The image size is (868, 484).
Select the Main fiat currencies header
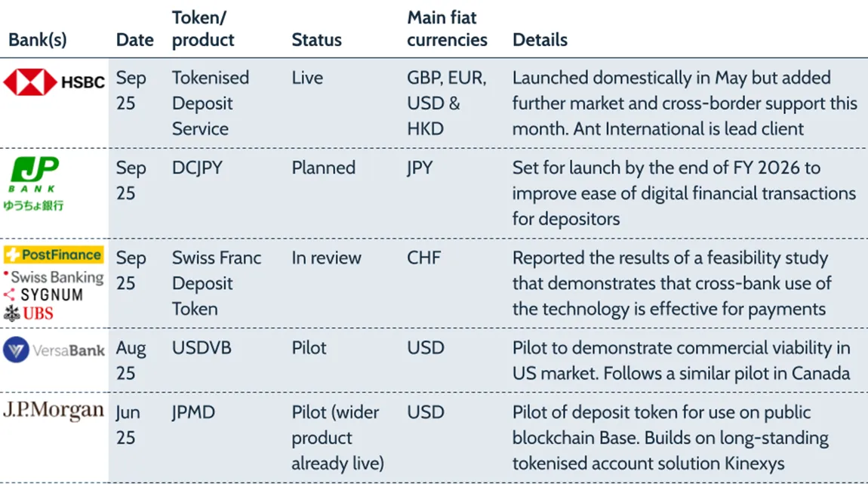(x=447, y=29)
